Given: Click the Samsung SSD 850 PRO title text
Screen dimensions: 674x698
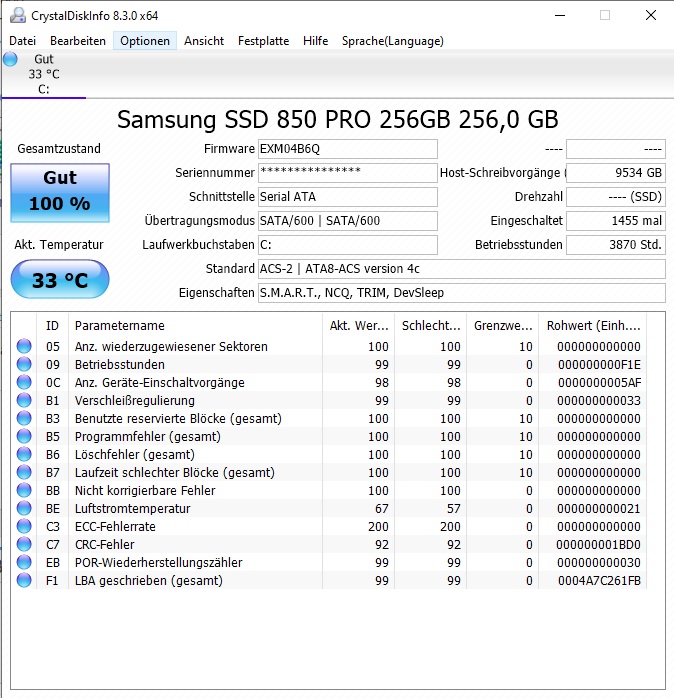Looking at the screenshot, I should pos(337,120).
